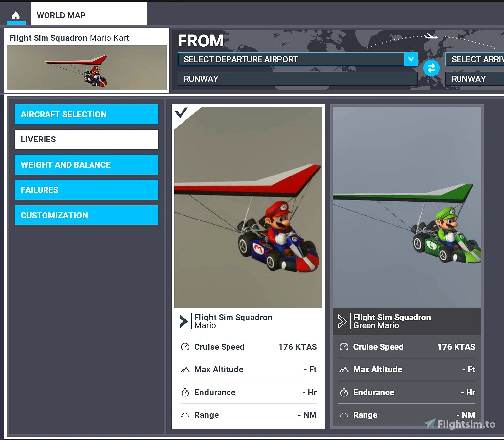Viewport: 504px width, 440px height.
Task: Open the Customization section
Action: [x=87, y=215]
